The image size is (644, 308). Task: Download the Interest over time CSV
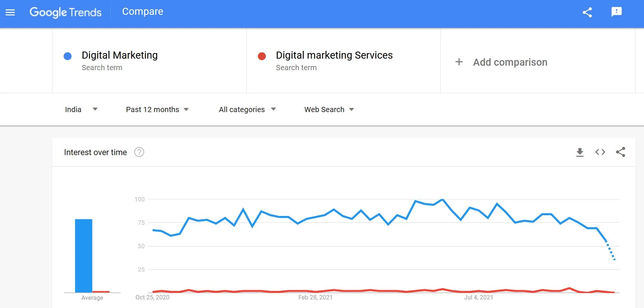(580, 152)
